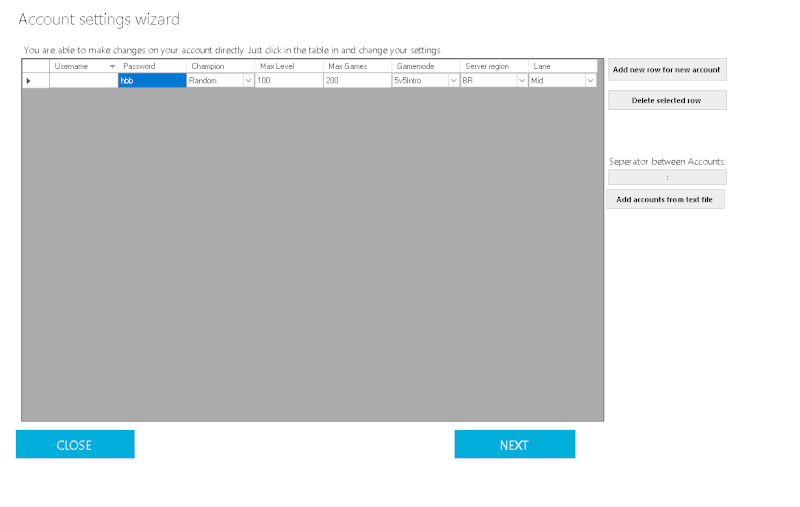Click the Password column header
This screenshot has height=507, width=800.
click(152, 66)
